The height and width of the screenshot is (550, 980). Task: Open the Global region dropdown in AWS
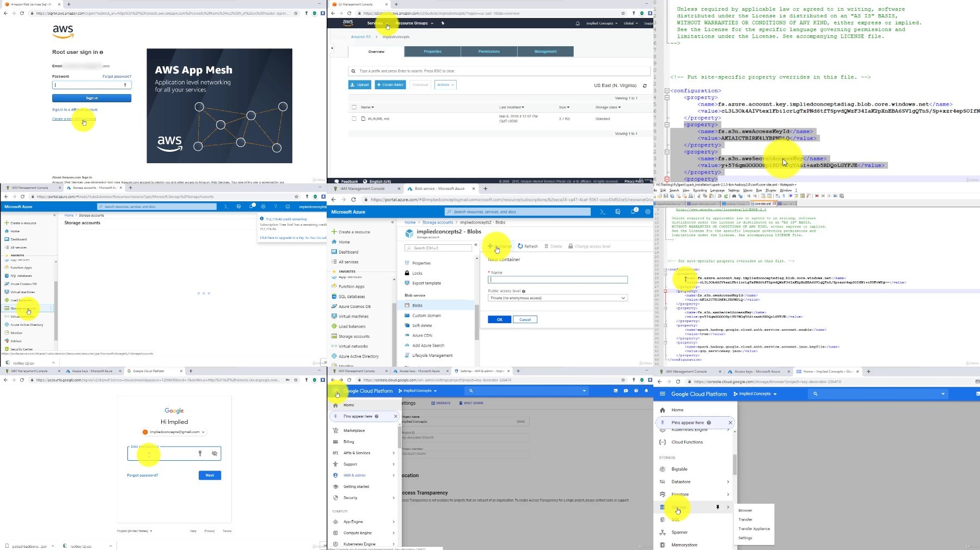pyautogui.click(x=630, y=23)
